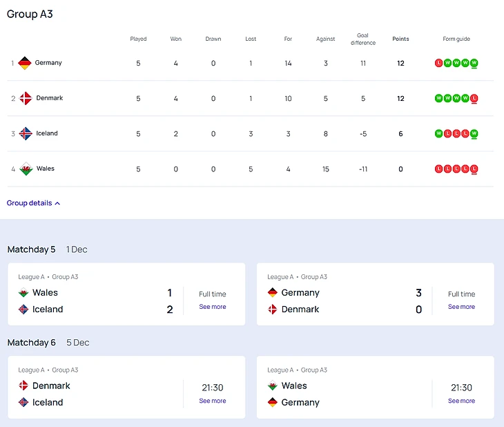Image resolution: width=504 pixels, height=427 pixels.
Task: Open See more for Wales vs Germany fixture
Action: point(461,401)
